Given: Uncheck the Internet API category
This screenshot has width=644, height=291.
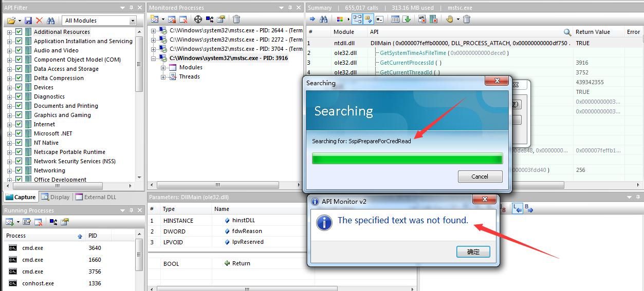Looking at the screenshot, I should 19,124.
